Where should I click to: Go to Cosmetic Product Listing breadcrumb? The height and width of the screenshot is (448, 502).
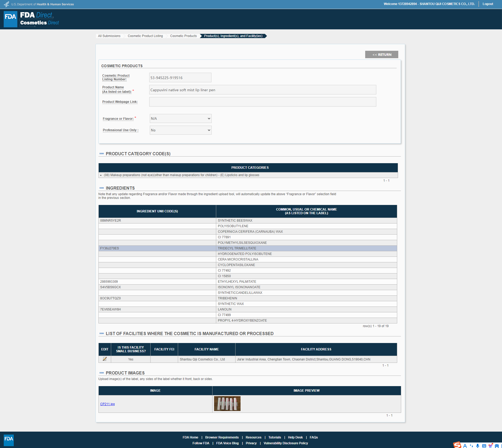[x=145, y=36]
